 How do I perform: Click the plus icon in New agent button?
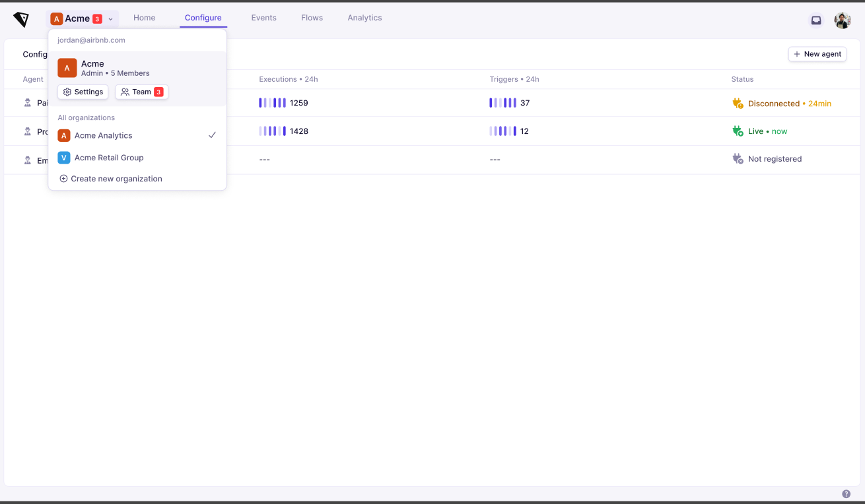(x=797, y=54)
